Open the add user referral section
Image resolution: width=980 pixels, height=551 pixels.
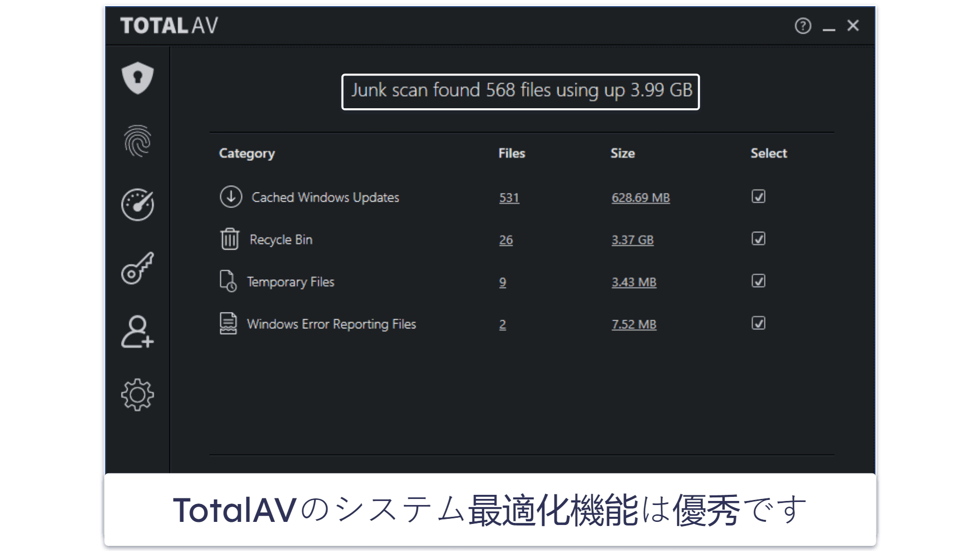click(x=137, y=332)
